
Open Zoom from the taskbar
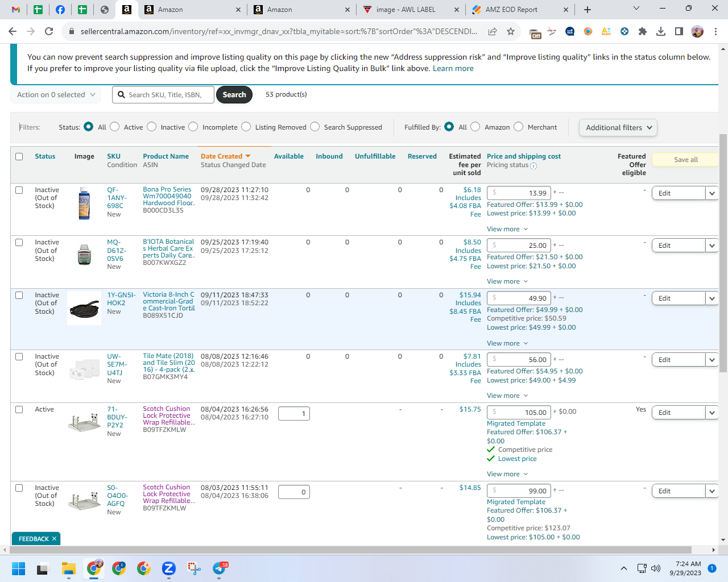point(168,568)
